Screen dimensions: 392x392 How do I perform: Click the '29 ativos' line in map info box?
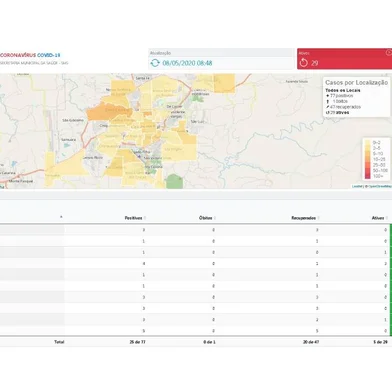click(338, 113)
